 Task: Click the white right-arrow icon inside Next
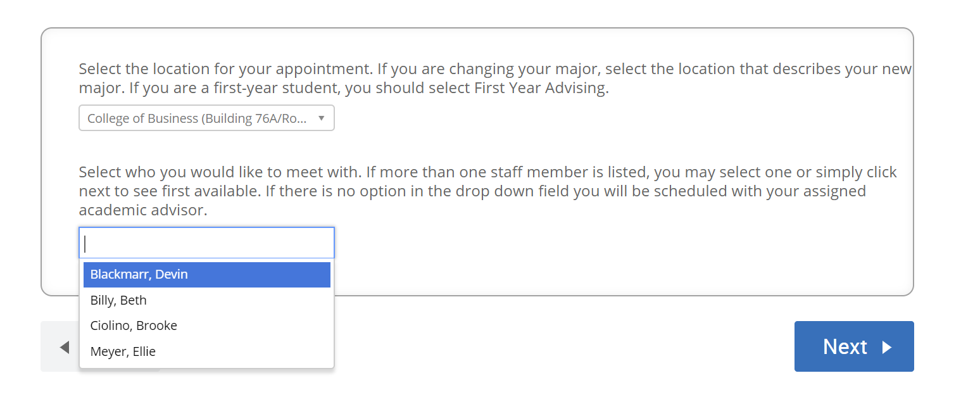[x=887, y=347]
